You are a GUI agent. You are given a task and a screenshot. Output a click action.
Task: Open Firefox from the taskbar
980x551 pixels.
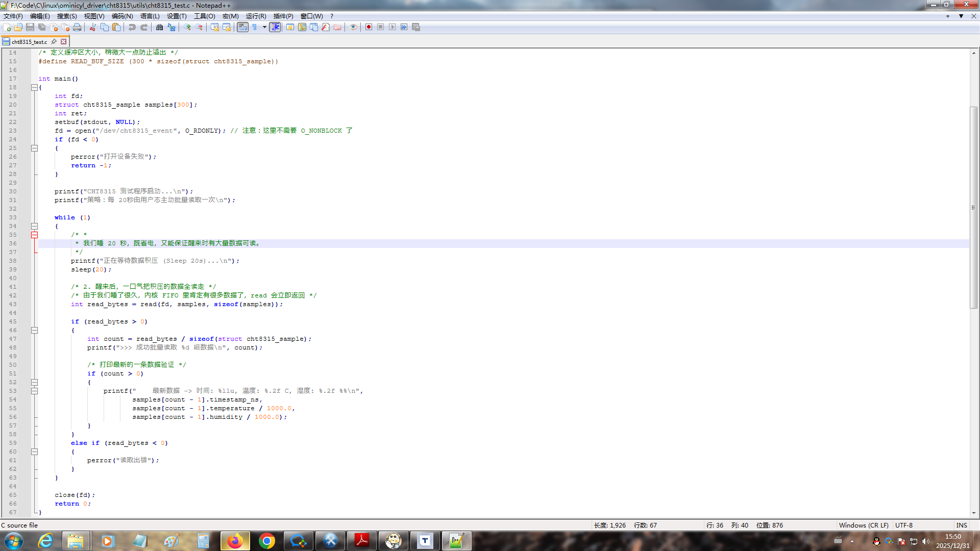pyautogui.click(x=235, y=541)
